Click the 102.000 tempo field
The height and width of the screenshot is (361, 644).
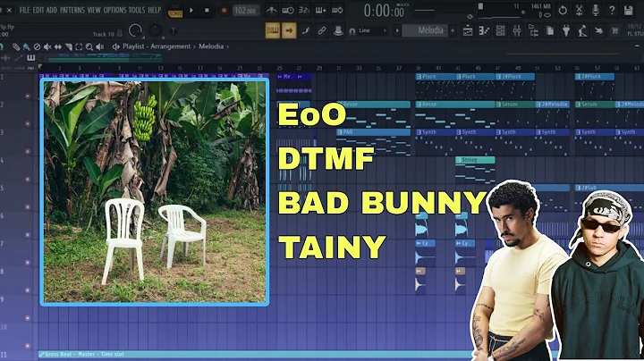(x=245, y=11)
